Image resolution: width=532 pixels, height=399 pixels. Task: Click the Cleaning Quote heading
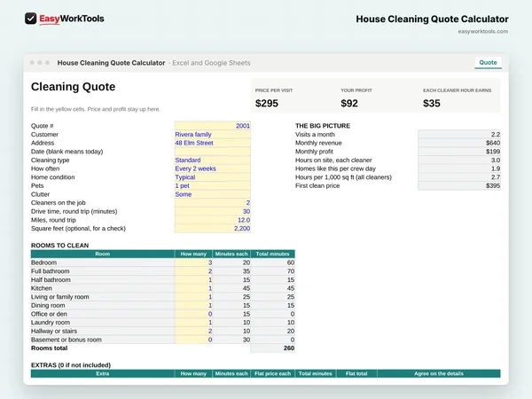(73, 87)
